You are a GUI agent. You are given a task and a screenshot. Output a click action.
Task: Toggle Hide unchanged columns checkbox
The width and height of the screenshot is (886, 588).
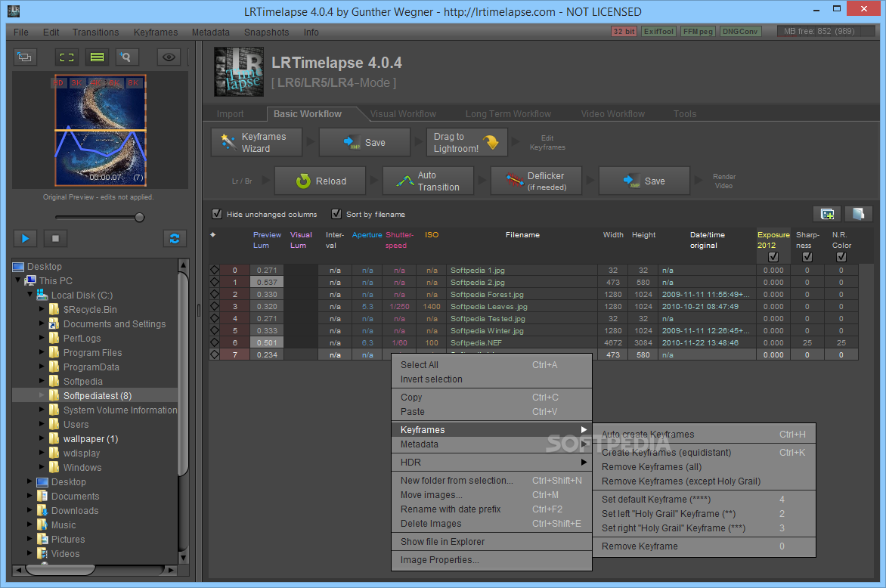217,214
